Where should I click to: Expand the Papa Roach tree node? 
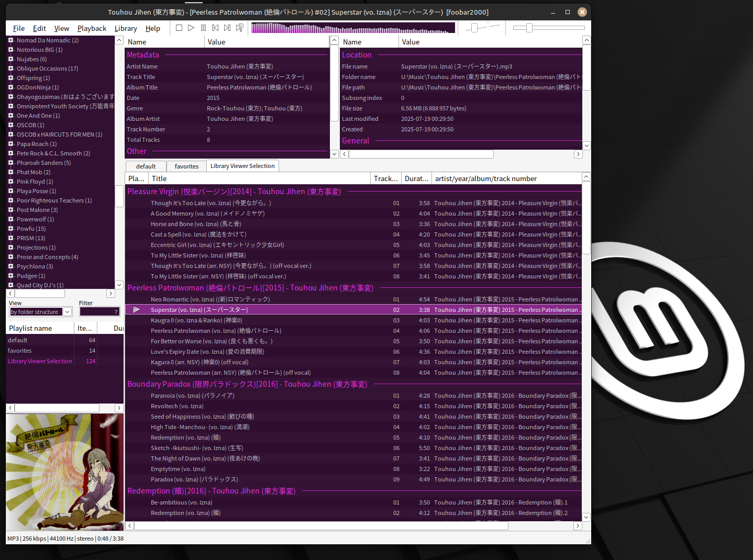[x=10, y=144]
